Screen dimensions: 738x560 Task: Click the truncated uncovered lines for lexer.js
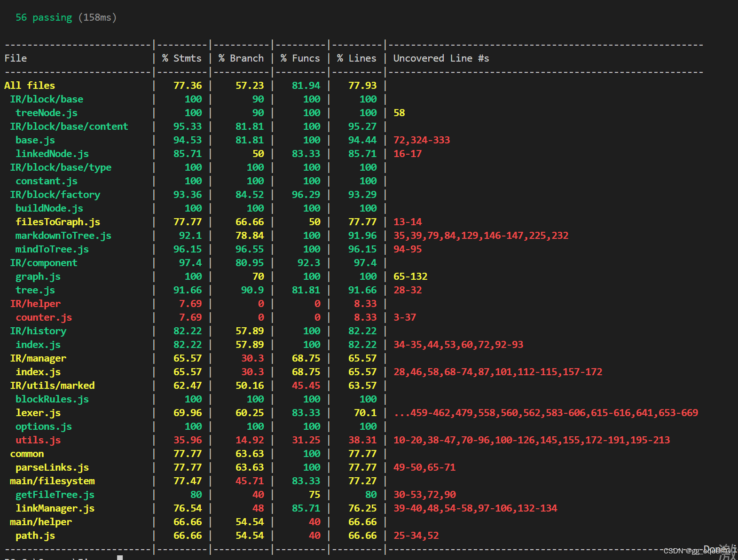546,413
